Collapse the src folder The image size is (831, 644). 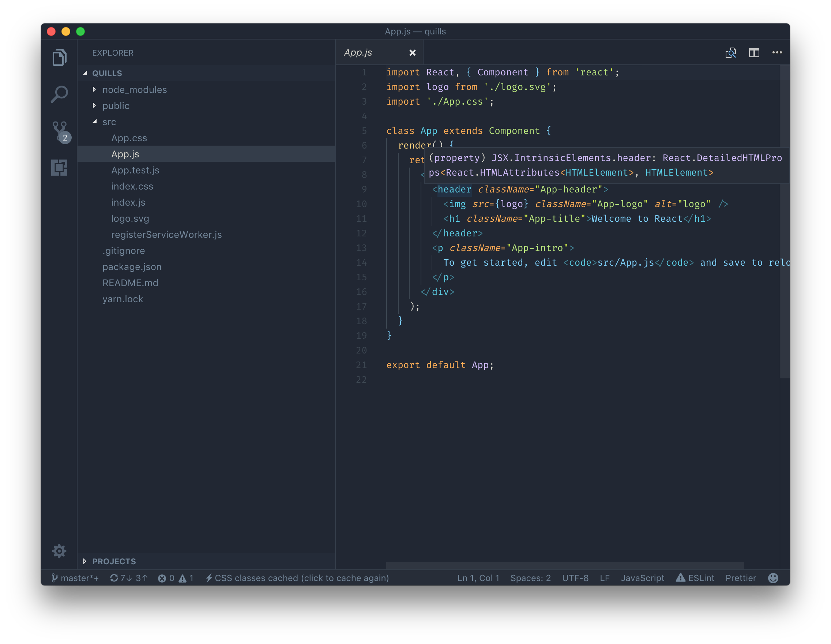pos(94,122)
